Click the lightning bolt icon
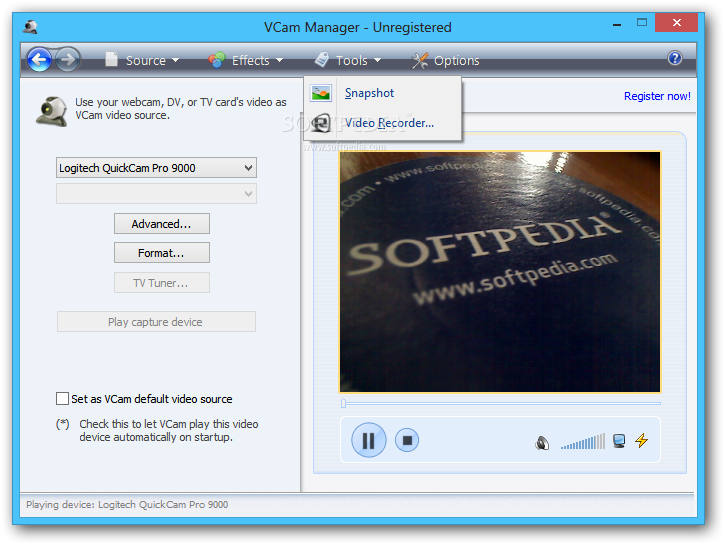This screenshot has width=725, height=545. (642, 440)
